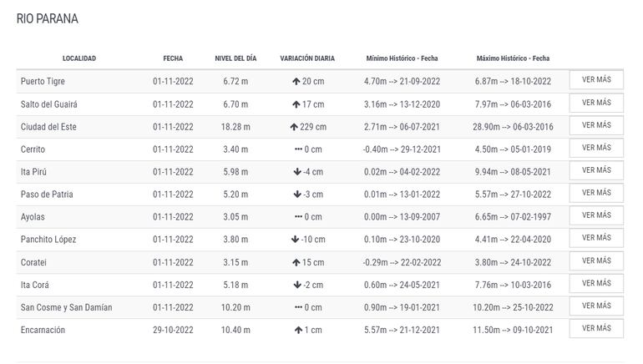Click the up arrow icon for Encarnación
The width and height of the screenshot is (643, 364).
(298, 330)
